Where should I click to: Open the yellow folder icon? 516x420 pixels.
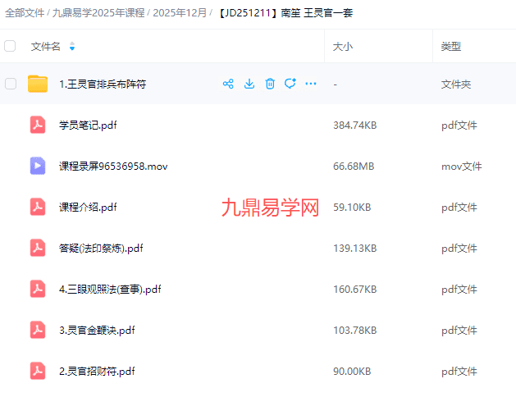click(38, 84)
